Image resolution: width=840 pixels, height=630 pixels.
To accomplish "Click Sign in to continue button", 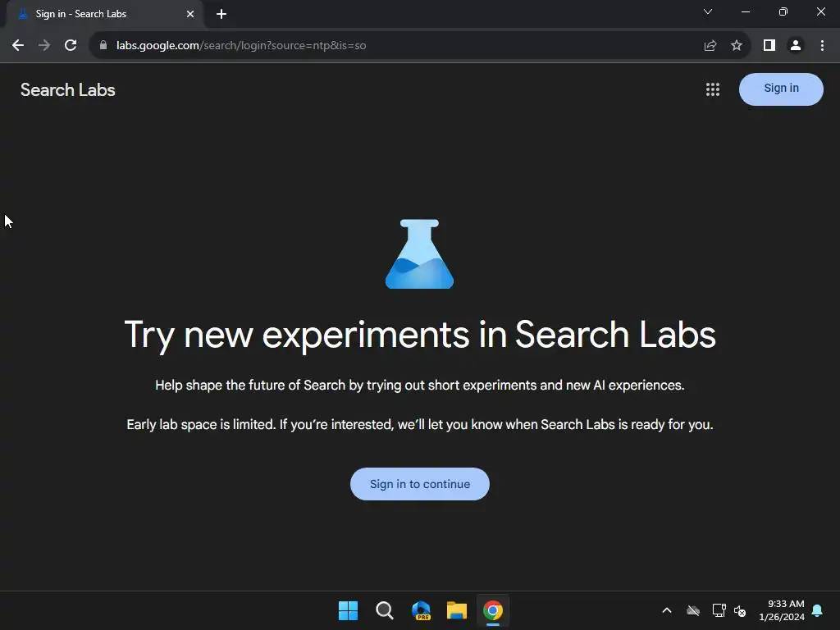I will pyautogui.click(x=420, y=484).
